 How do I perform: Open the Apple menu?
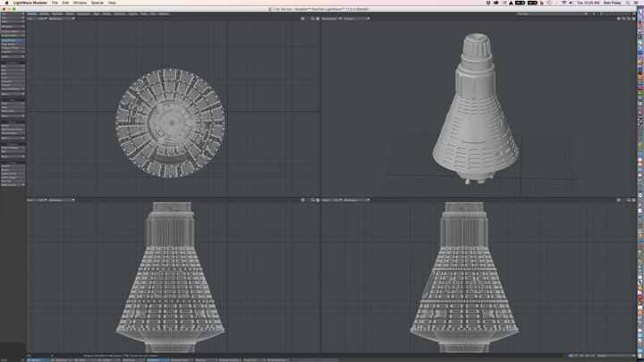pos(6,3)
